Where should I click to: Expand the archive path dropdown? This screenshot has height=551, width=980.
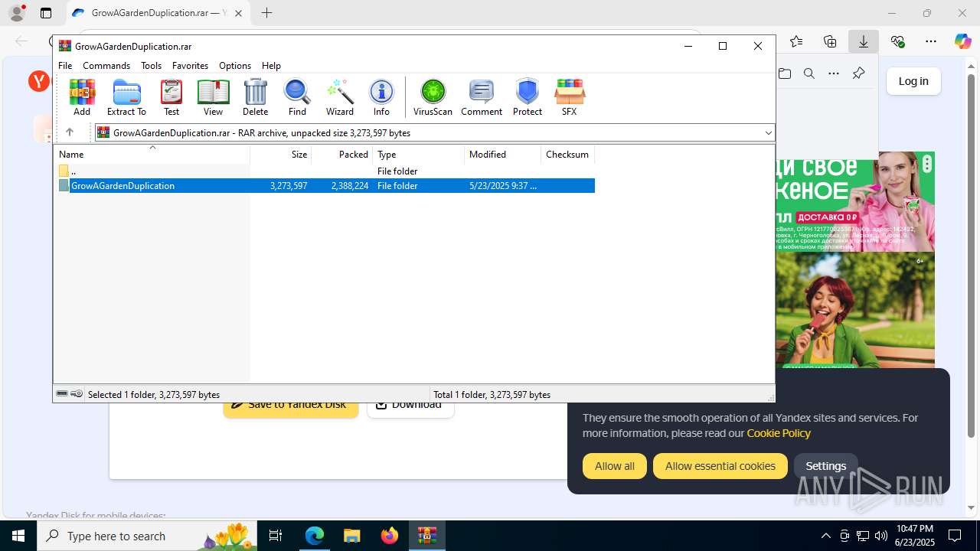pyautogui.click(x=768, y=133)
